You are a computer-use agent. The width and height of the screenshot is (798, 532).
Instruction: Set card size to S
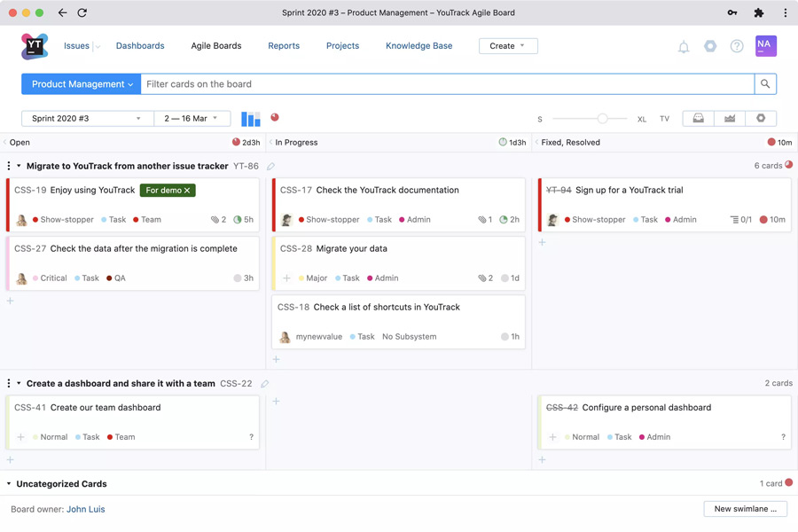click(x=540, y=119)
